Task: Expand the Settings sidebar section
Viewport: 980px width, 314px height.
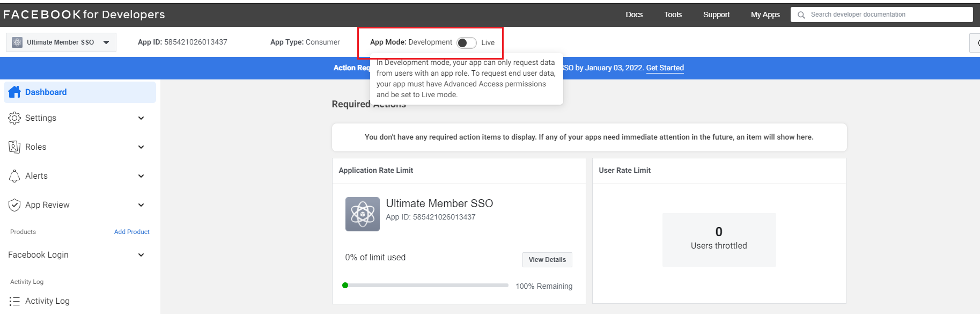Action: [x=141, y=118]
